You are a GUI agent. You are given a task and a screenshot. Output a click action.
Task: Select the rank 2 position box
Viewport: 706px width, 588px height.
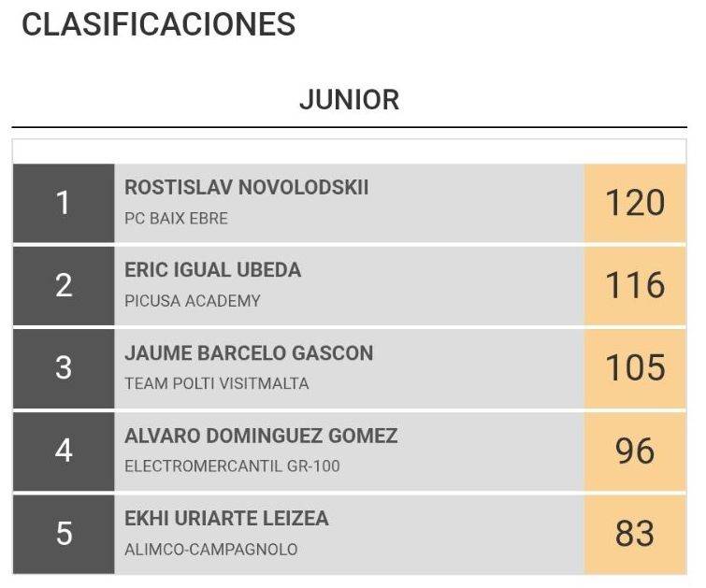(64, 285)
